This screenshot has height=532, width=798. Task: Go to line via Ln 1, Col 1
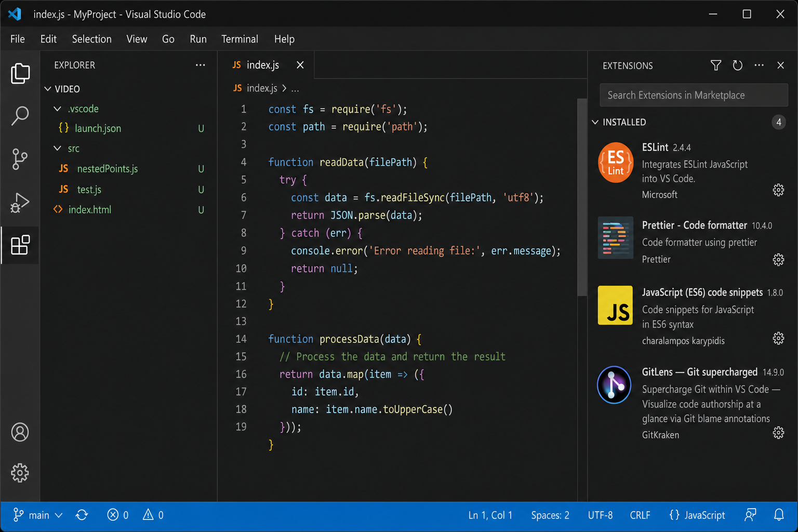[490, 515]
